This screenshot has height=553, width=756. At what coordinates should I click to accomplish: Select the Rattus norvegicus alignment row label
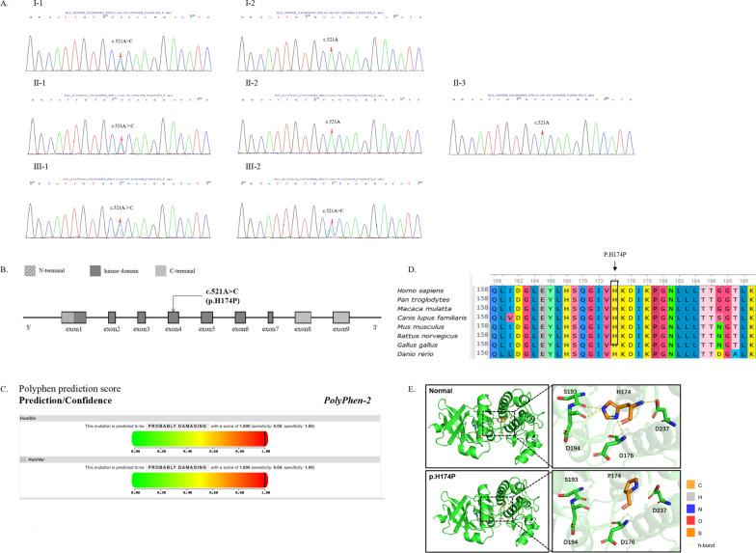tap(427, 336)
